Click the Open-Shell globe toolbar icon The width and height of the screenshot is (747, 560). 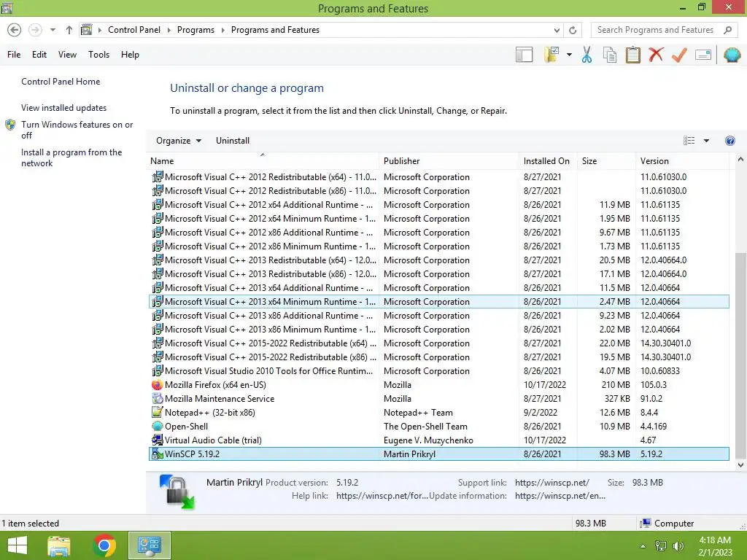732,55
